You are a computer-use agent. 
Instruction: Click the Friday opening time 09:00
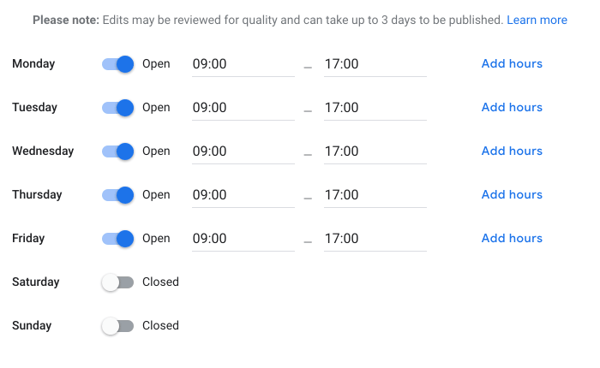tap(243, 239)
